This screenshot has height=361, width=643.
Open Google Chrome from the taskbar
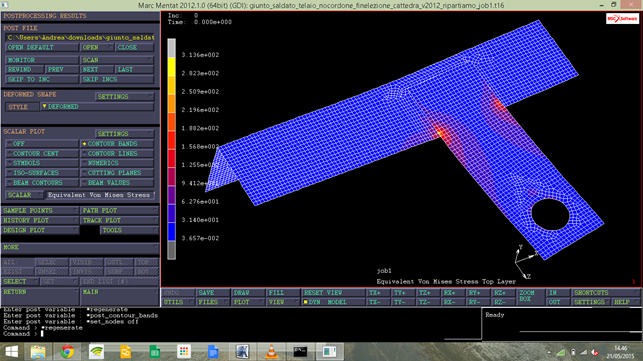click(67, 352)
